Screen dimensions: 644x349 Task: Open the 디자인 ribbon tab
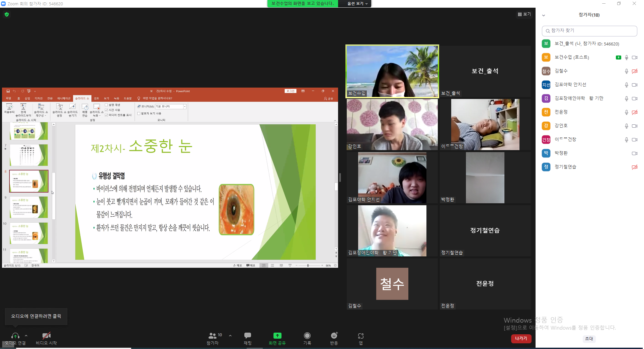[x=39, y=98]
